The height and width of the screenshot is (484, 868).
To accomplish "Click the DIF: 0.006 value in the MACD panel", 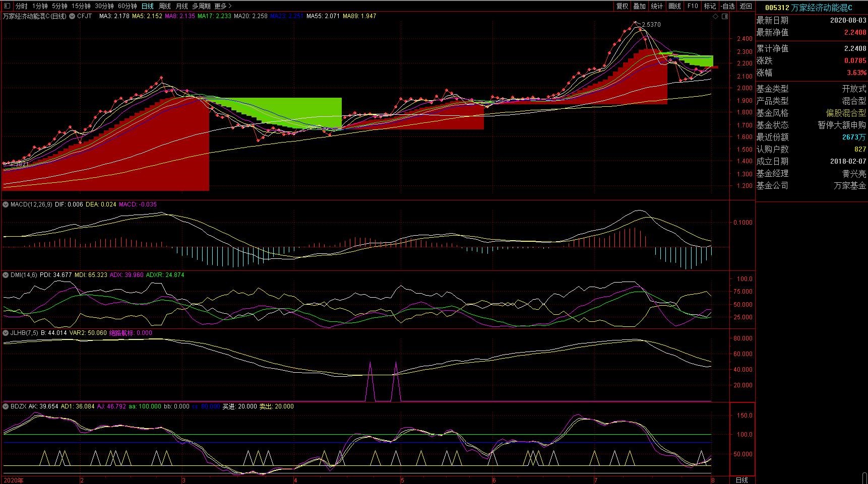I will coord(69,204).
